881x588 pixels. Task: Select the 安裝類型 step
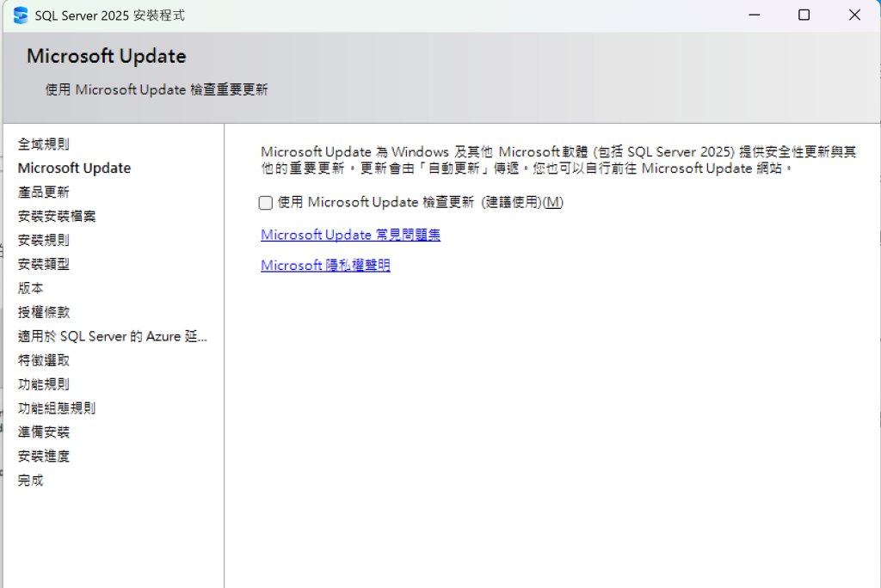point(44,264)
